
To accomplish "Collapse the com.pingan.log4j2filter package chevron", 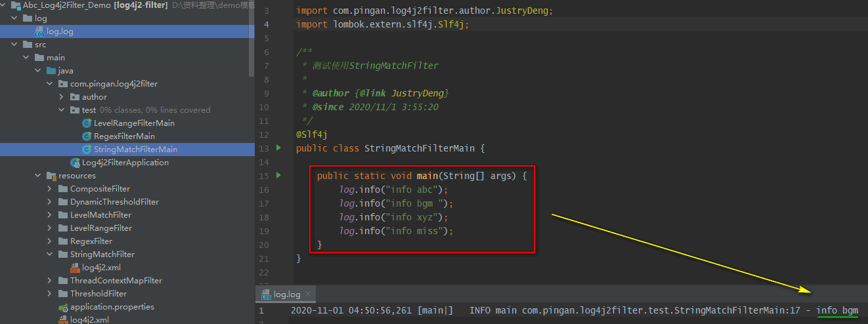I will pyautogui.click(x=51, y=84).
